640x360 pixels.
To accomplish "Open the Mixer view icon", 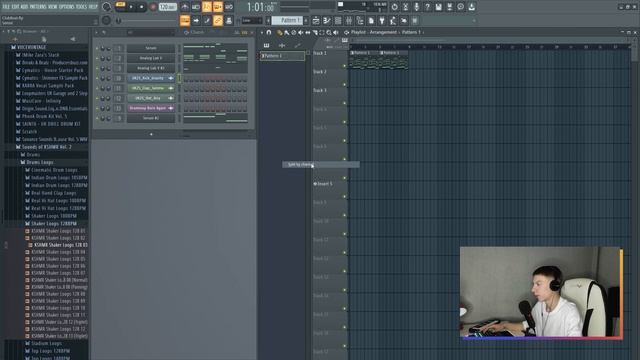I will (349, 20).
